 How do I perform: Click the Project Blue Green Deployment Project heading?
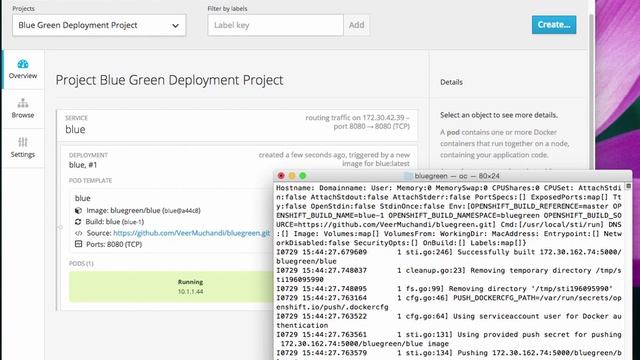[169, 80]
